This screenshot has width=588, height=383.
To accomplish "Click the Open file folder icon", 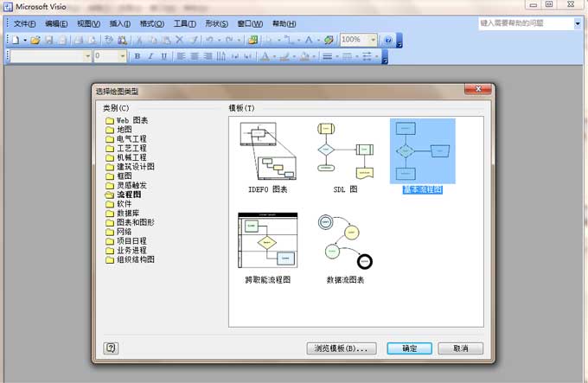I will pos(35,40).
